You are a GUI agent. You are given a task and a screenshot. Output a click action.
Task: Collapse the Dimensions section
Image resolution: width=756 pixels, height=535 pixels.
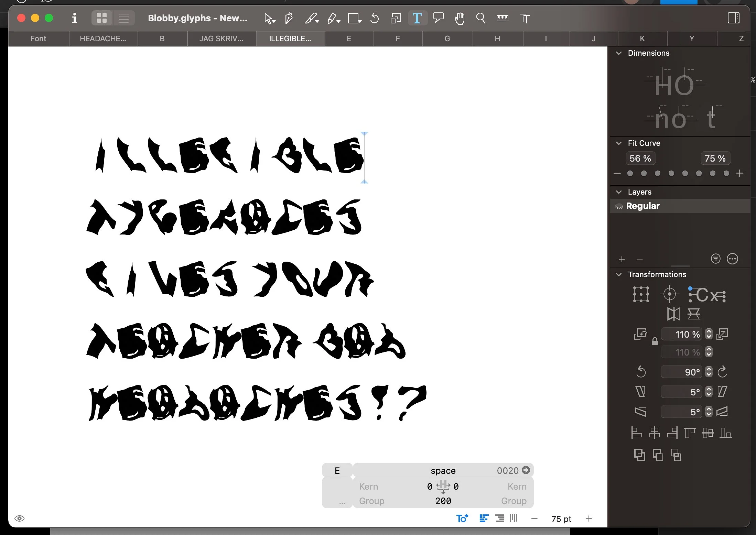point(619,53)
